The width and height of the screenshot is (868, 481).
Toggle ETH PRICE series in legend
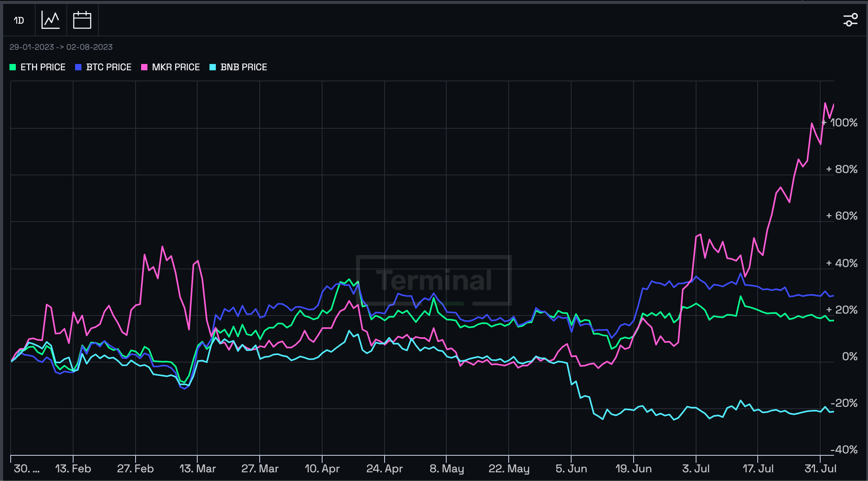click(38, 67)
